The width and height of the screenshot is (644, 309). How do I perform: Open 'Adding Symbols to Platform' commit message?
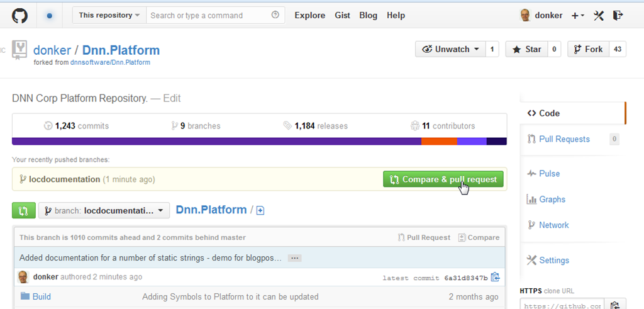point(230,296)
